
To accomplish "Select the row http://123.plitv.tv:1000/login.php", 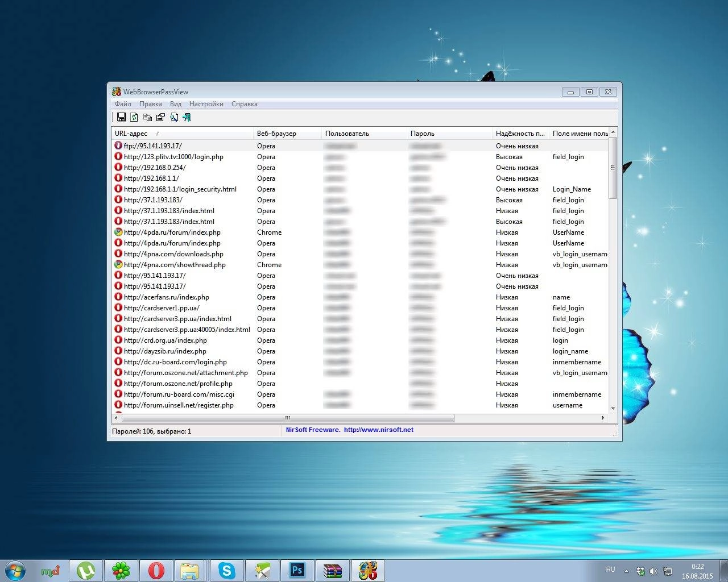I will [360, 157].
